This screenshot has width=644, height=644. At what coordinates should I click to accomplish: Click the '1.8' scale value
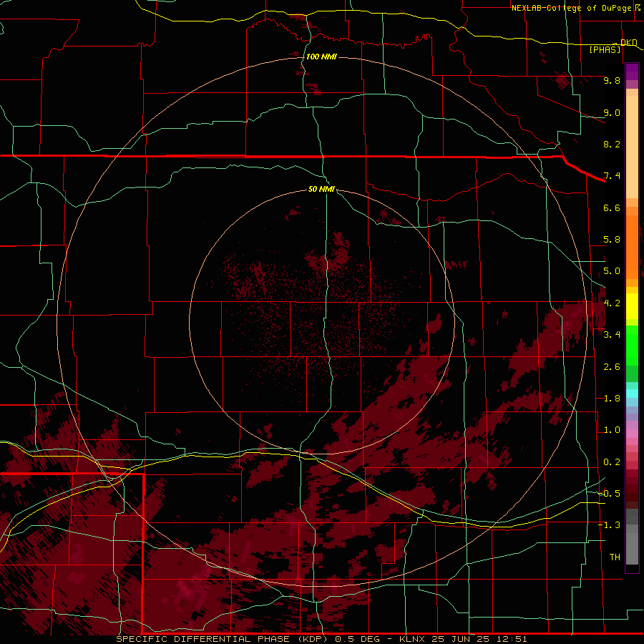point(612,399)
